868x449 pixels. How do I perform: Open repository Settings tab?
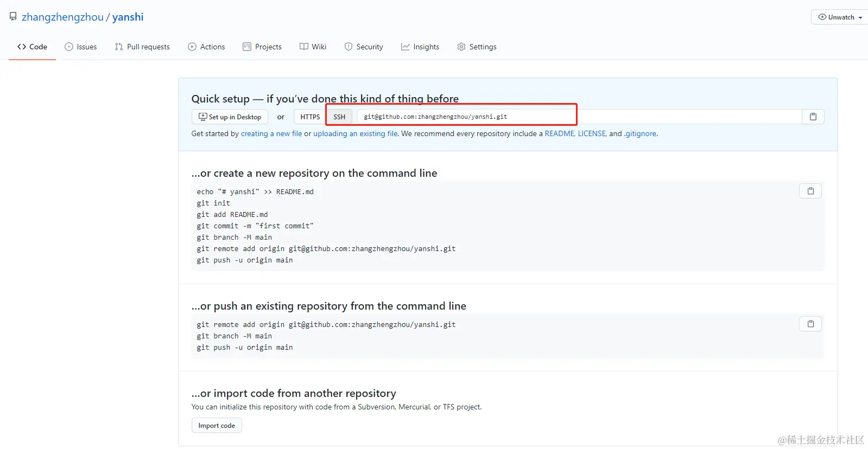click(x=477, y=47)
